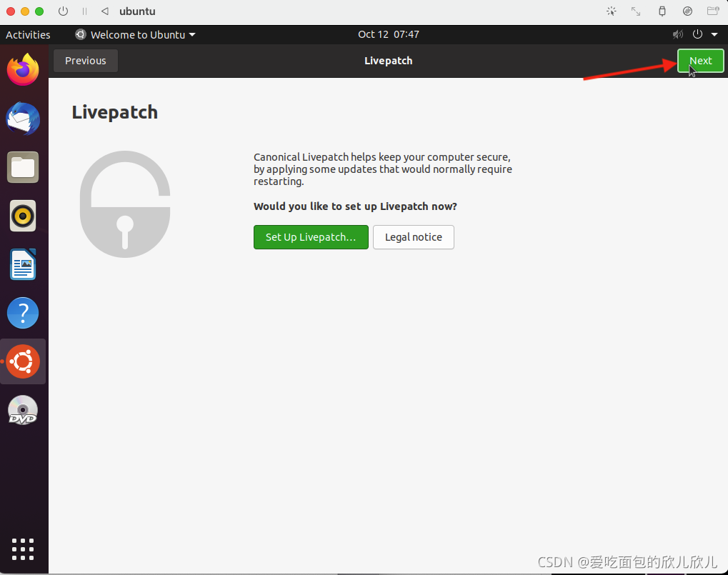
Task: Click the green Next button
Action: click(x=700, y=61)
